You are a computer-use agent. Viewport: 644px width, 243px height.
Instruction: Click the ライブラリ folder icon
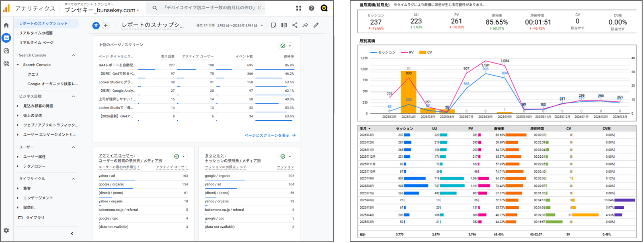point(21,218)
